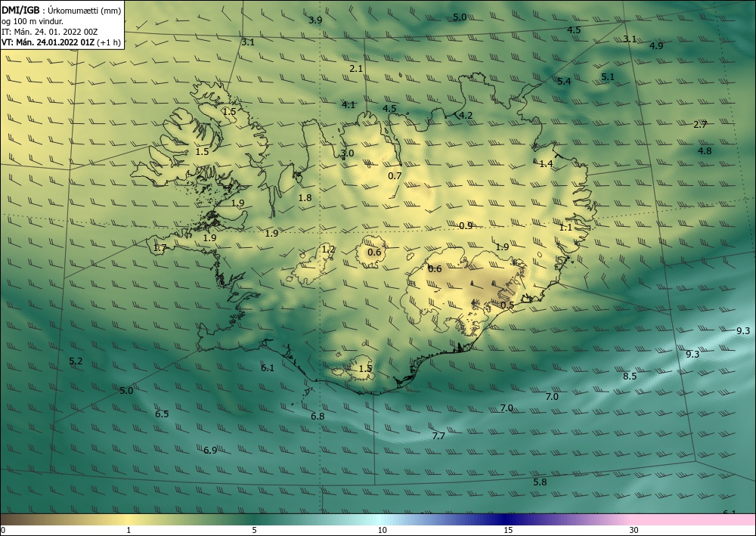Click the 6.9 value label

210,451
